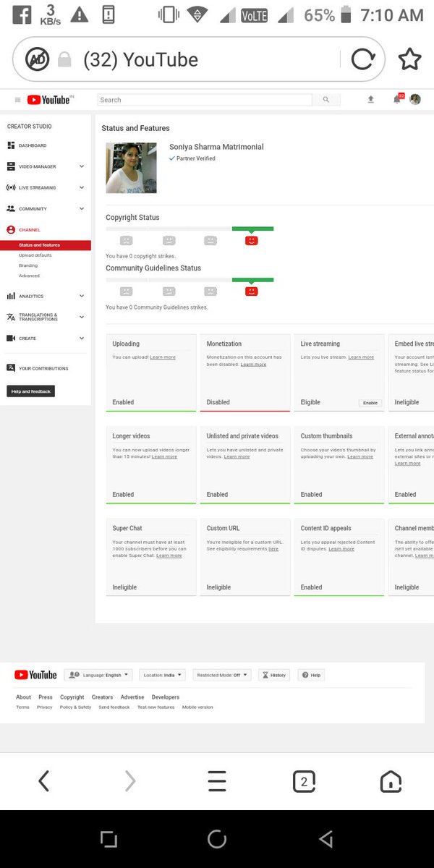This screenshot has width=434, height=868.
Task: Reload the page with the refresh icon
Action: 363,59
